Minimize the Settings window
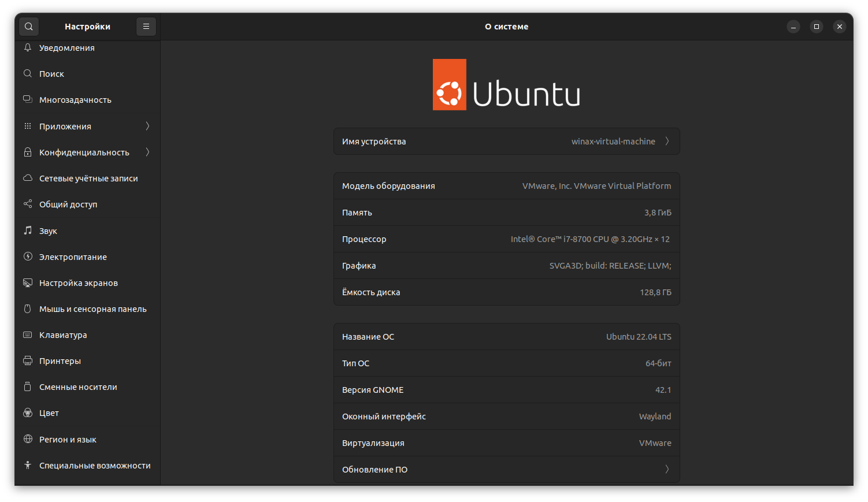Image resolution: width=868 pixels, height=502 pixels. click(x=793, y=27)
